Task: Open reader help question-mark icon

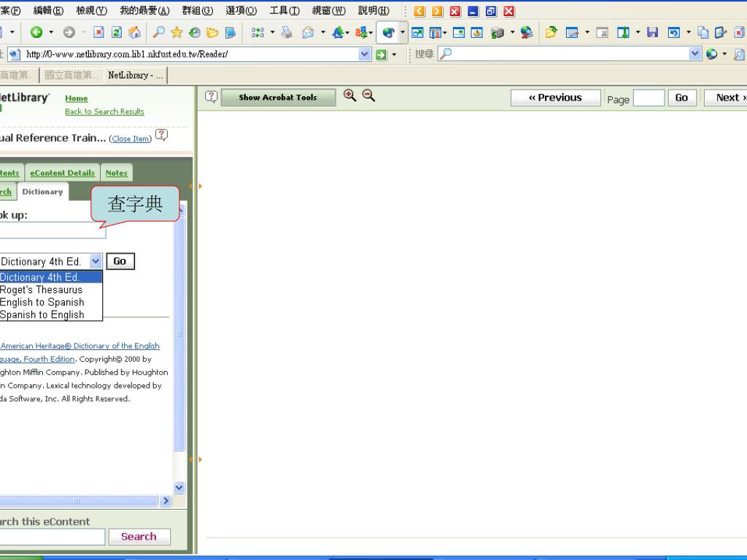Action: coord(211,97)
